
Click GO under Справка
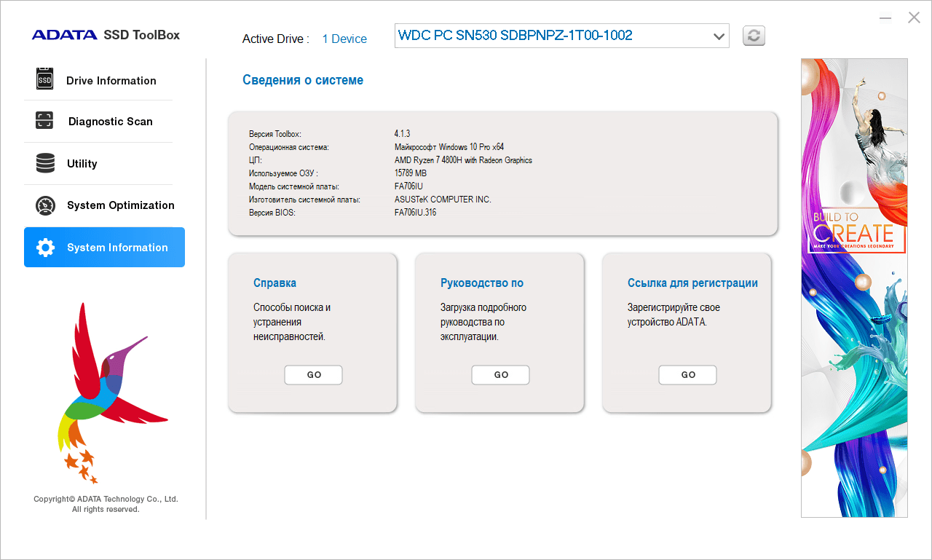[x=313, y=374]
